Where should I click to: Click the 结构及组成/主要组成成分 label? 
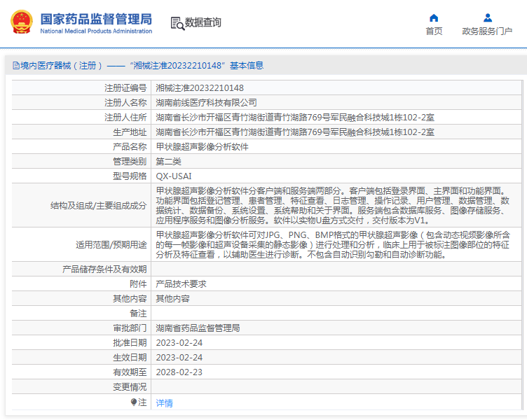(x=99, y=206)
